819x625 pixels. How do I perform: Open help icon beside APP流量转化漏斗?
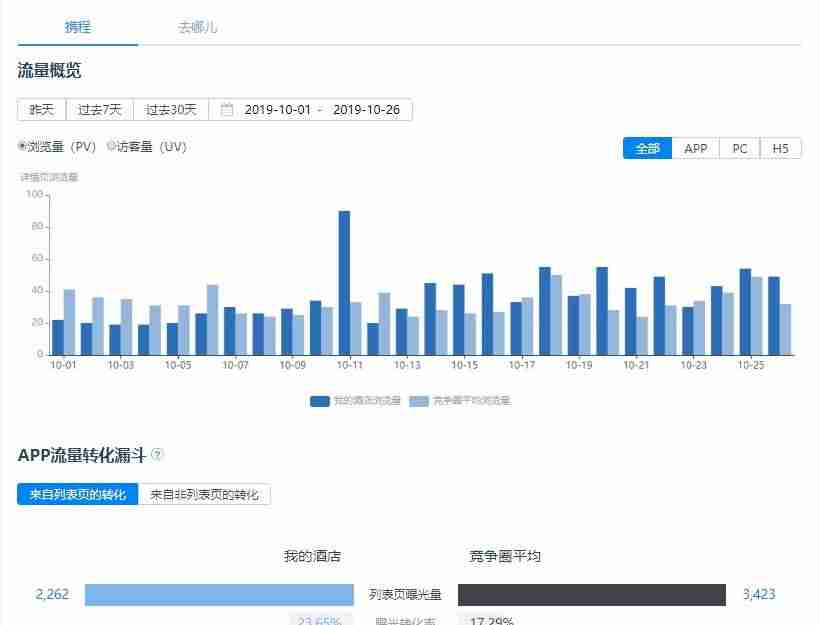coord(157,455)
